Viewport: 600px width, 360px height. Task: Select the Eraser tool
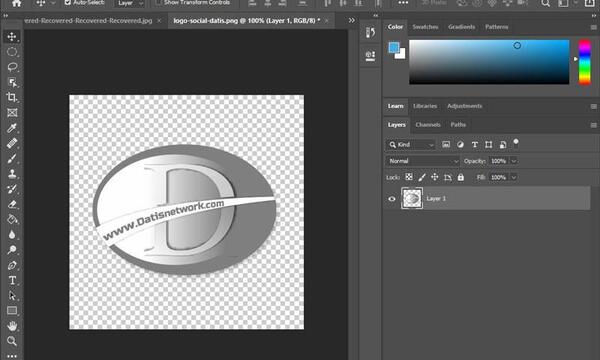point(12,204)
